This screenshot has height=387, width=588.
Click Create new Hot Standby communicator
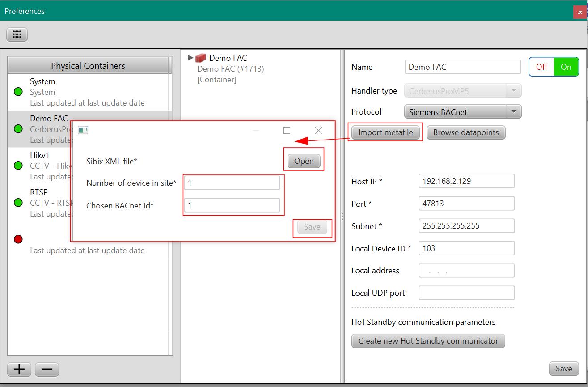(428, 341)
